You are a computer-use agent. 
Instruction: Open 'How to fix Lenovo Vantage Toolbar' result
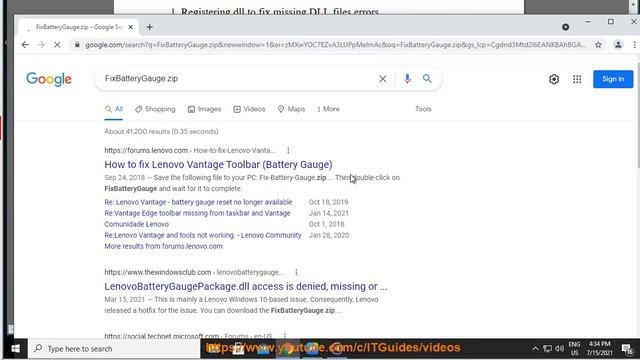tap(218, 164)
